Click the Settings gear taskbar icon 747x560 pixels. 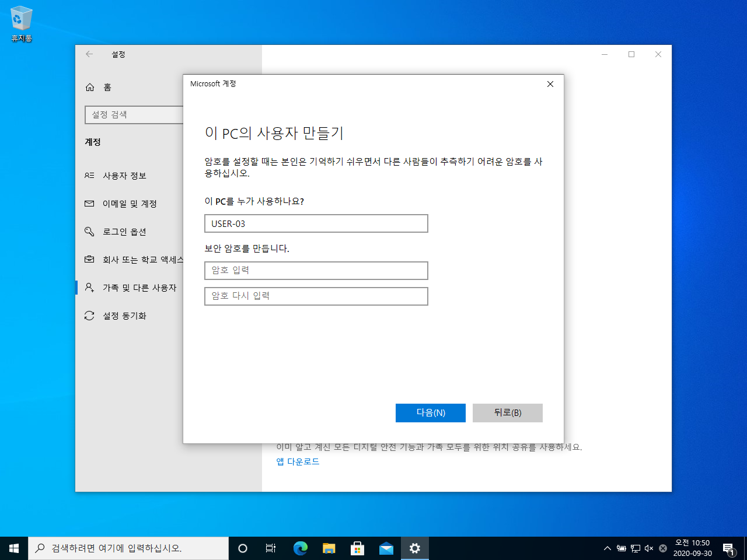[414, 548]
